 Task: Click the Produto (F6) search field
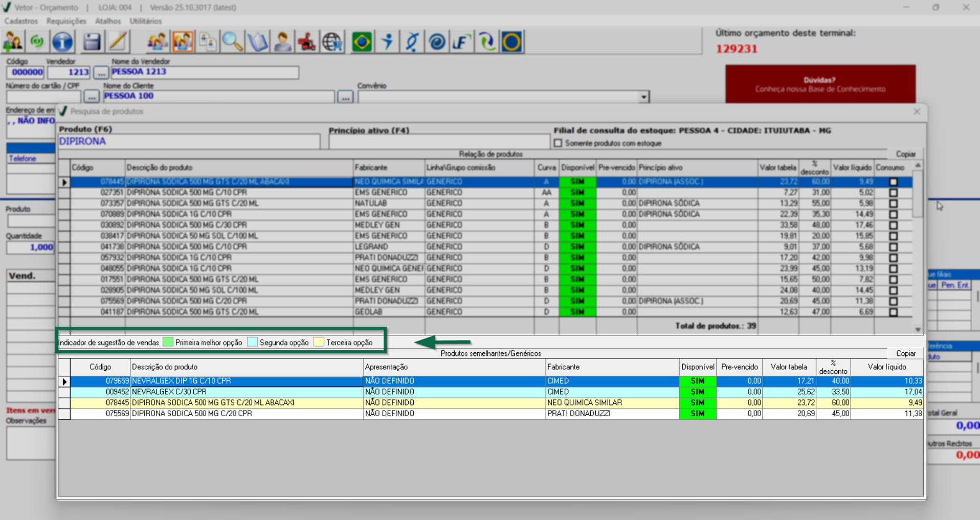click(189, 142)
